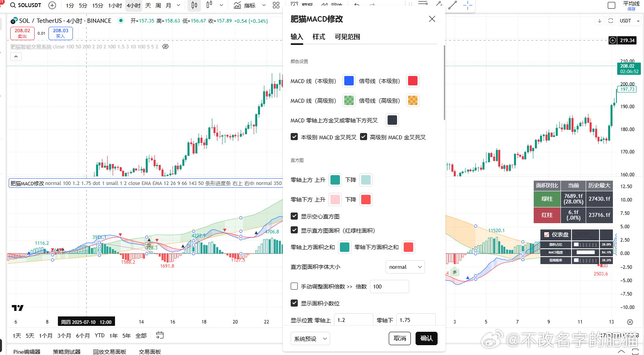
Task: Collapse the indicator legend chevron
Action: [16, 57]
